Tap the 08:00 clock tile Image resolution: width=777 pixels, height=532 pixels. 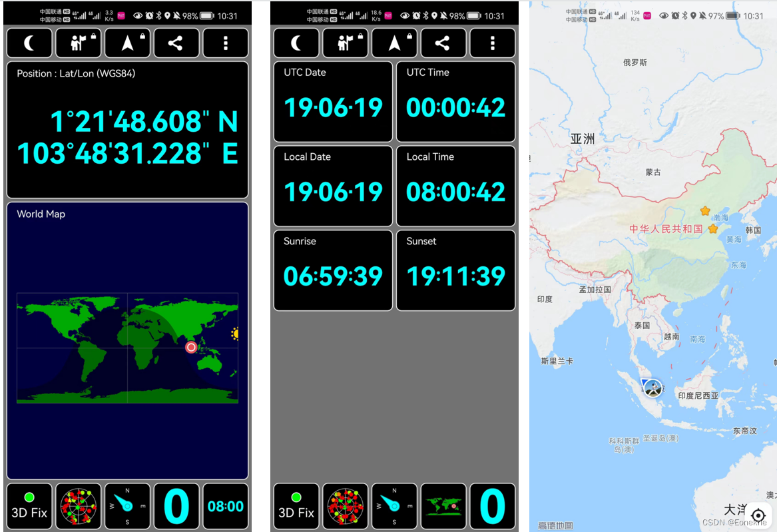pos(225,506)
